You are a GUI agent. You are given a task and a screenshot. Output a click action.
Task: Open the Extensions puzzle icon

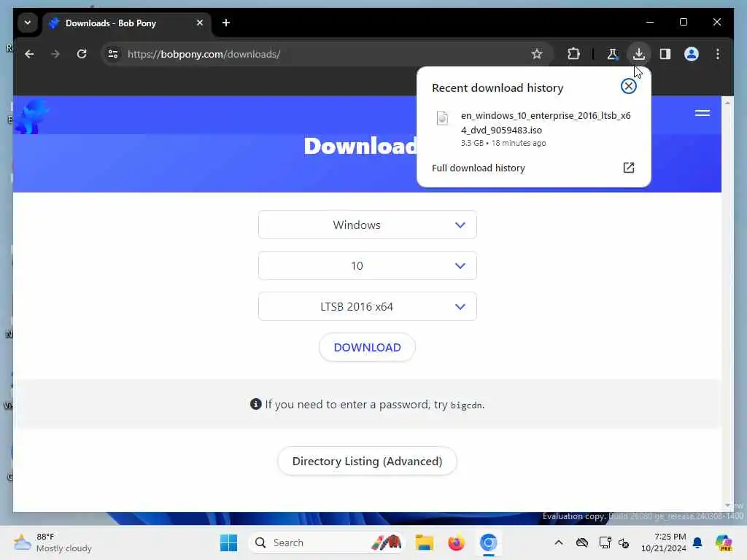click(573, 54)
